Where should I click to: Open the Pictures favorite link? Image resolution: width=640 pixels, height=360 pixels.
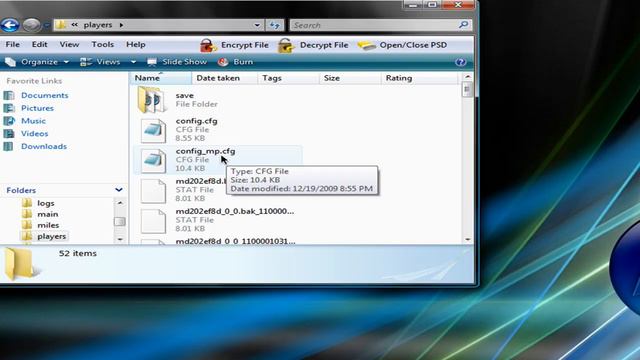point(37,108)
